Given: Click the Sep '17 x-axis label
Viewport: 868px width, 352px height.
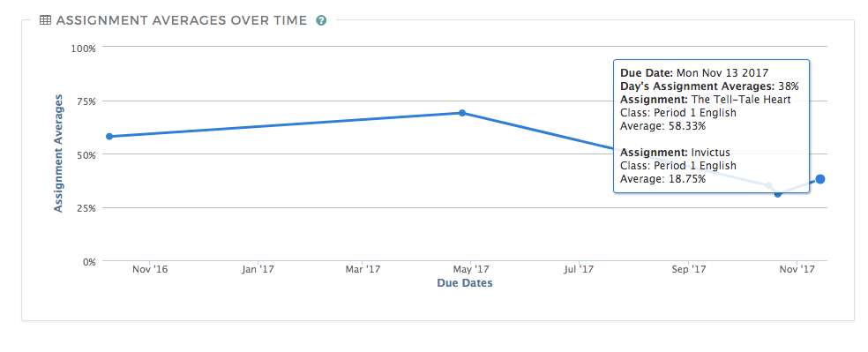Looking at the screenshot, I should click(x=687, y=269).
